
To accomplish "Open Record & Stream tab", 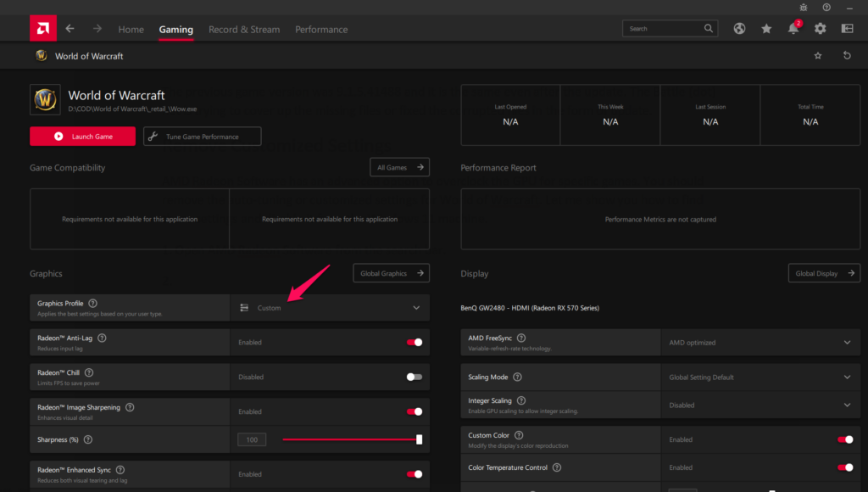I will (x=244, y=30).
